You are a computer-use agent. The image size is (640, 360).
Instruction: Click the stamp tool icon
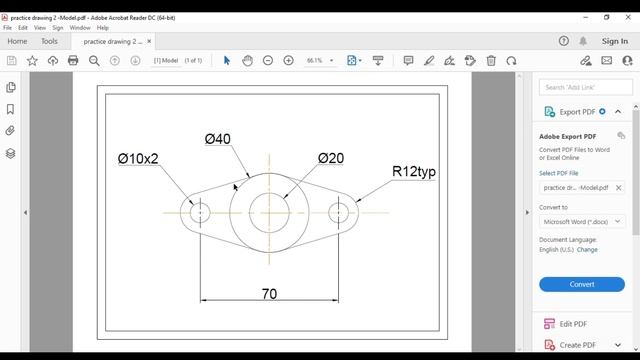click(x=470, y=61)
